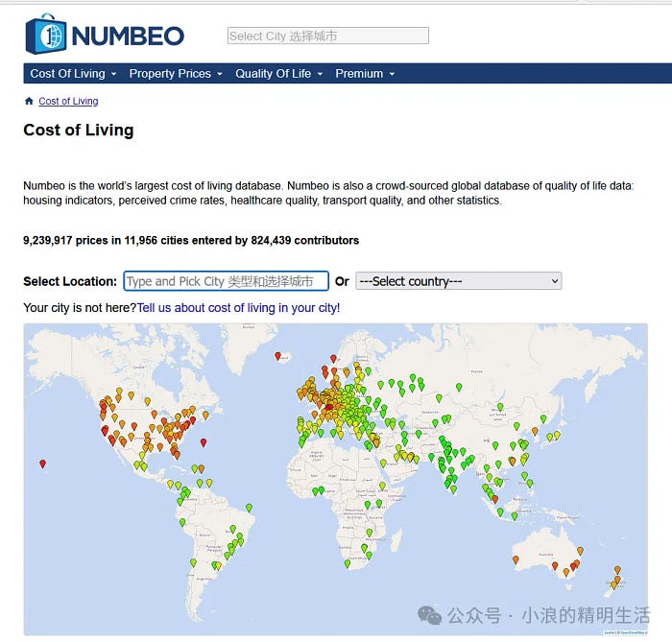Click the red map pin over Iceland
This screenshot has height=642, width=672.
(277, 356)
